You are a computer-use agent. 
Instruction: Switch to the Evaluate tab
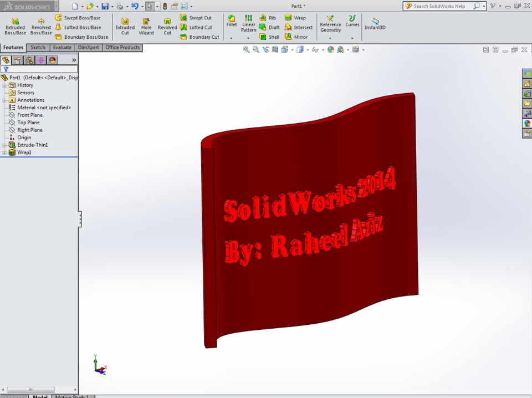coord(62,48)
